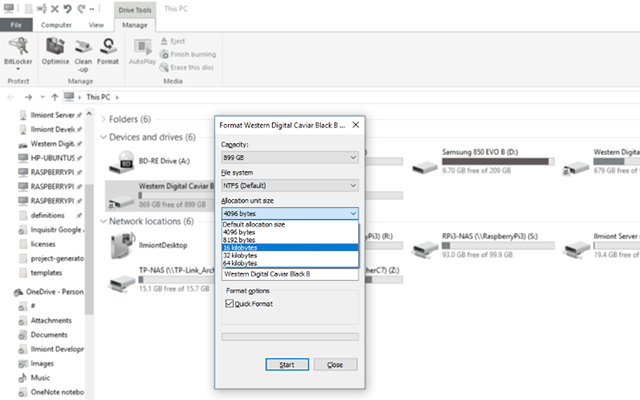Image resolution: width=640 pixels, height=400 pixels.
Task: Select the IlmiontDesktop network location
Action: (x=149, y=245)
